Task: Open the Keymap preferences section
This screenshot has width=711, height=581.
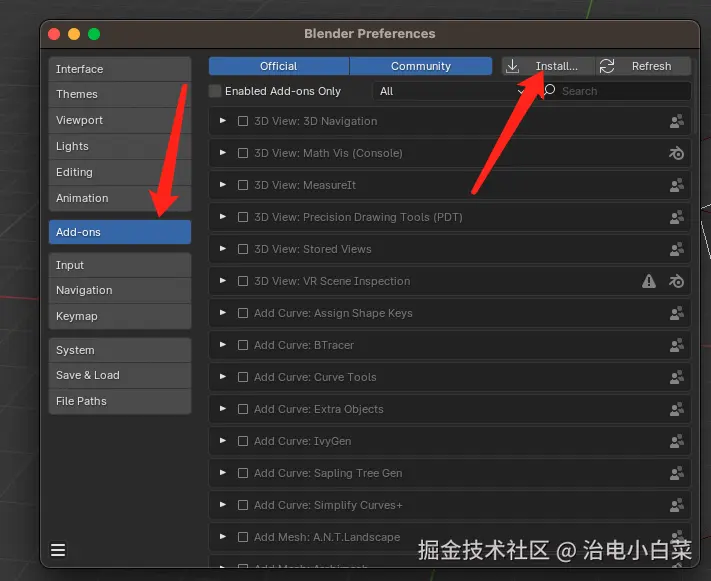Action: [x=120, y=316]
